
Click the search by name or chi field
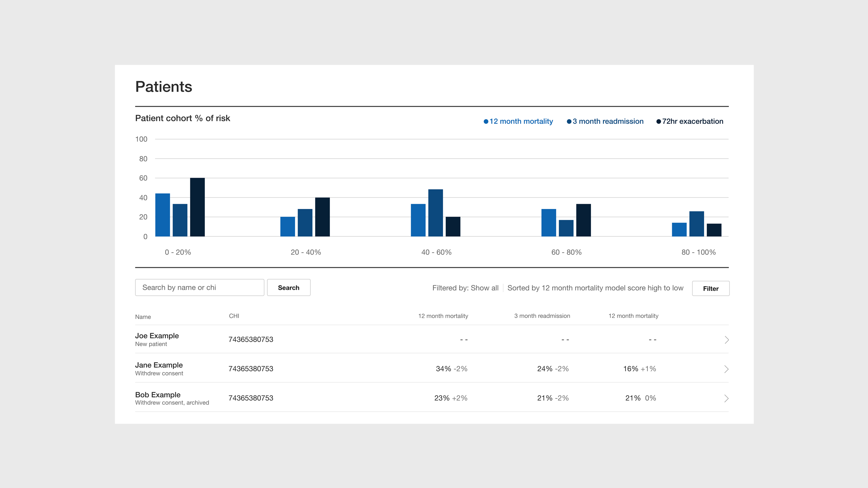[199, 287]
